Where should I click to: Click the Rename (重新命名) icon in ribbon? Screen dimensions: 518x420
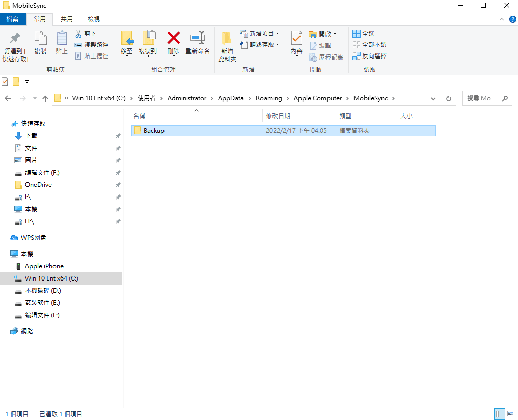pyautogui.click(x=198, y=39)
